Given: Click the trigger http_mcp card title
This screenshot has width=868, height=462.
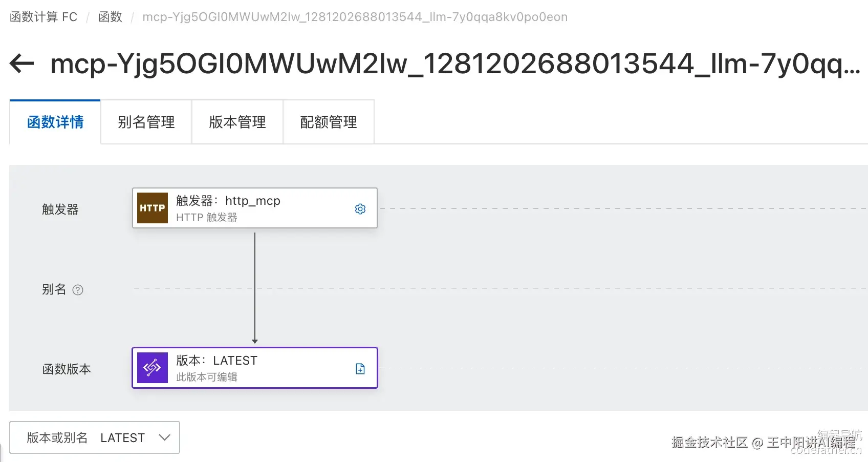Looking at the screenshot, I should click(x=228, y=201).
